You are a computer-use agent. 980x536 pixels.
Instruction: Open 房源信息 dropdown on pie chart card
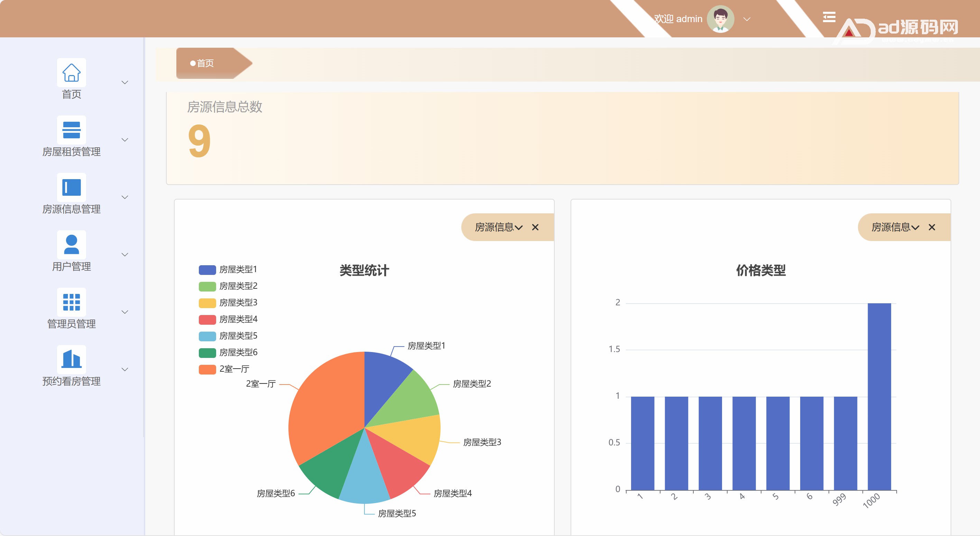pyautogui.click(x=499, y=227)
